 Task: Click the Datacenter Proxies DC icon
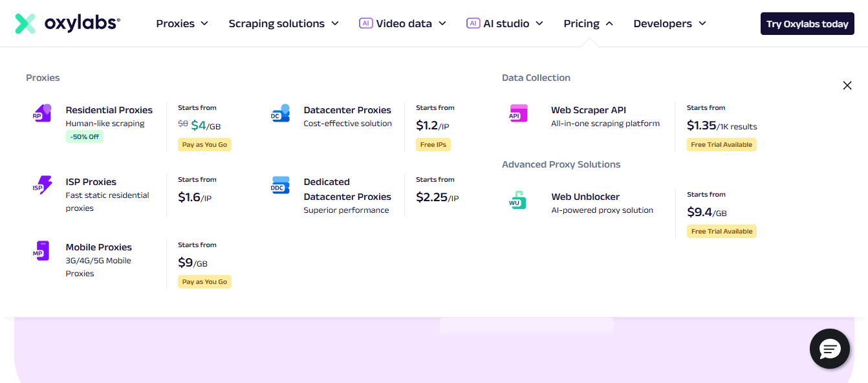click(x=280, y=113)
